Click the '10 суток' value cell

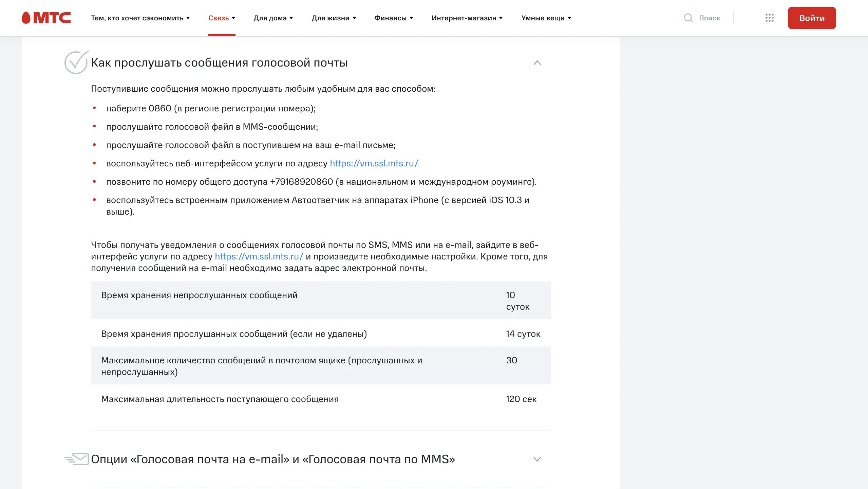click(517, 301)
